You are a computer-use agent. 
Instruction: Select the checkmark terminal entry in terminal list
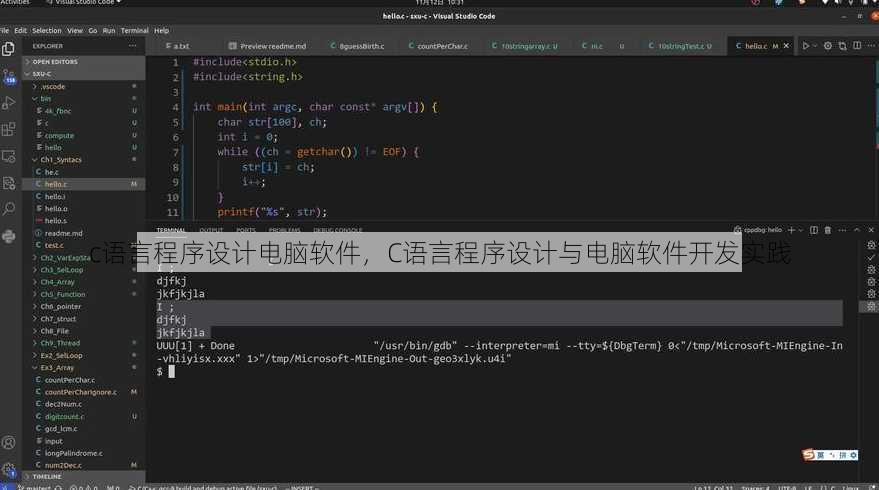tap(871, 257)
